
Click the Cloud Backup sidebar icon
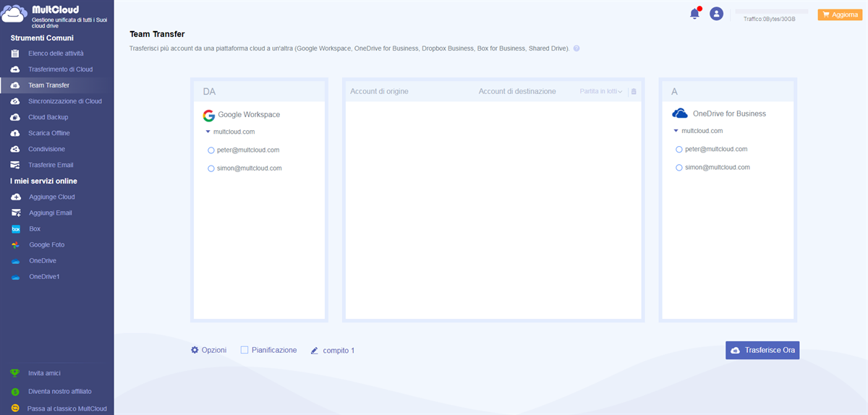pyautogui.click(x=15, y=117)
